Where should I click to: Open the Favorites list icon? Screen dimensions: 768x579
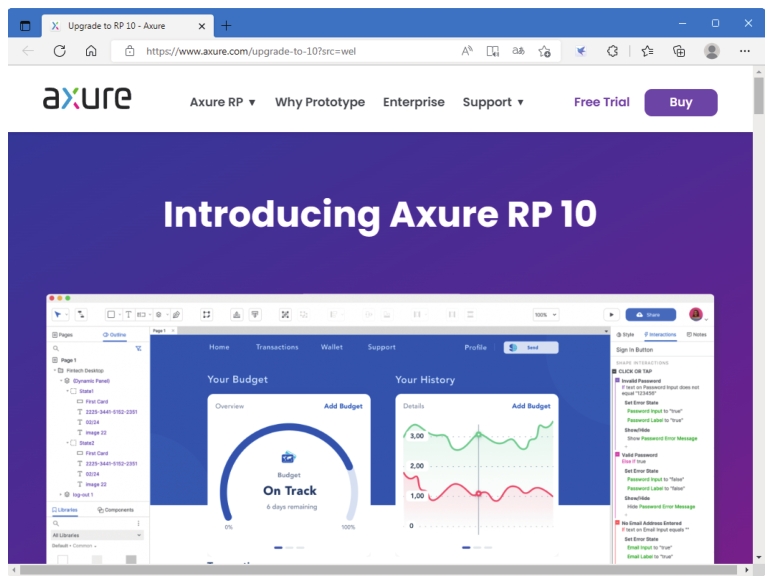tap(647, 51)
